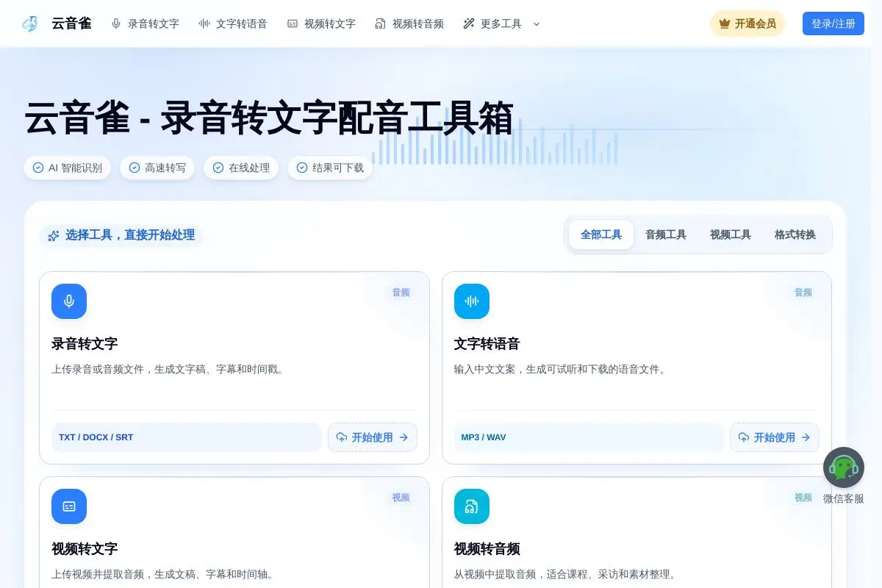The width and height of the screenshot is (882, 588).
Task: Expand the 更多工具 dropdown chevron
Action: (537, 24)
